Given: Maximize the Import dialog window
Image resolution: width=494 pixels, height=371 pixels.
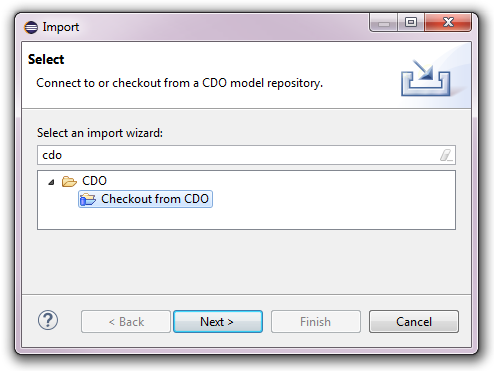Looking at the screenshot, I should click(x=411, y=23).
